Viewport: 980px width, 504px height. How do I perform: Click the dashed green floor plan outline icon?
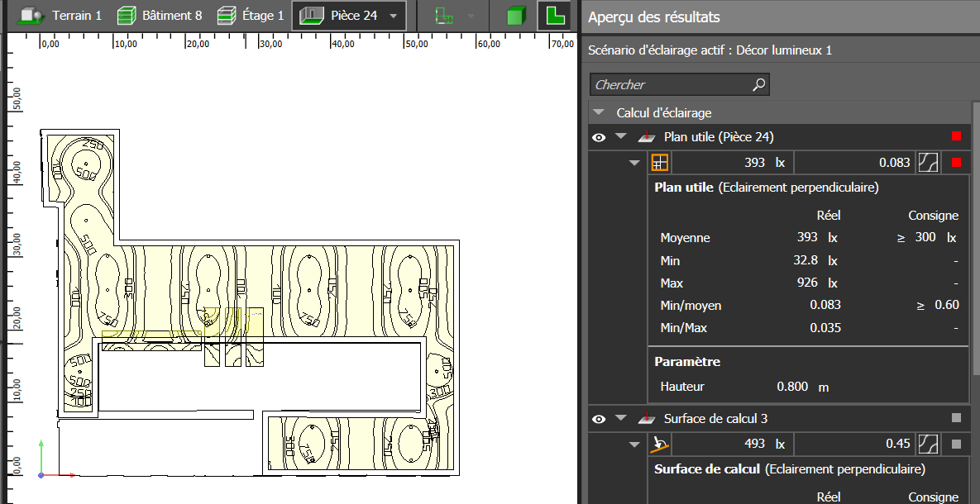[x=445, y=16]
